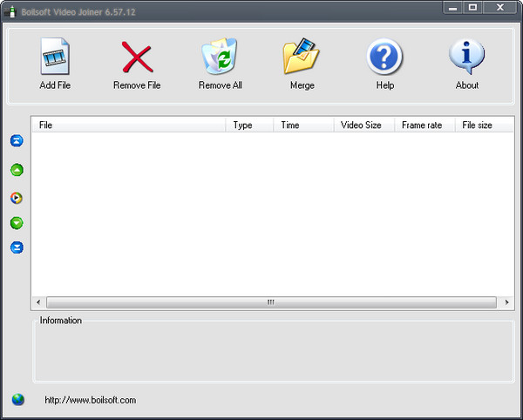This screenshot has height=420, width=523.
Task: Open the www.boilsoft.com link
Action: pos(90,400)
